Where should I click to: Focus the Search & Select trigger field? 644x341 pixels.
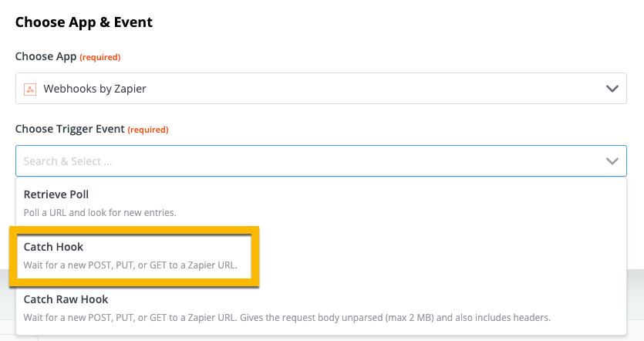click(x=309, y=161)
